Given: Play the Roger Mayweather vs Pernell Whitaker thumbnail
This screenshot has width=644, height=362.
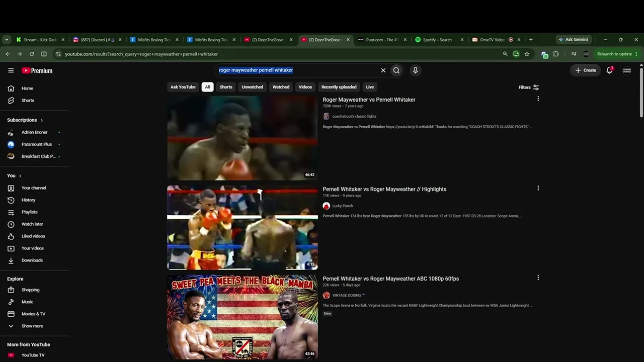Looking at the screenshot, I should (x=243, y=138).
